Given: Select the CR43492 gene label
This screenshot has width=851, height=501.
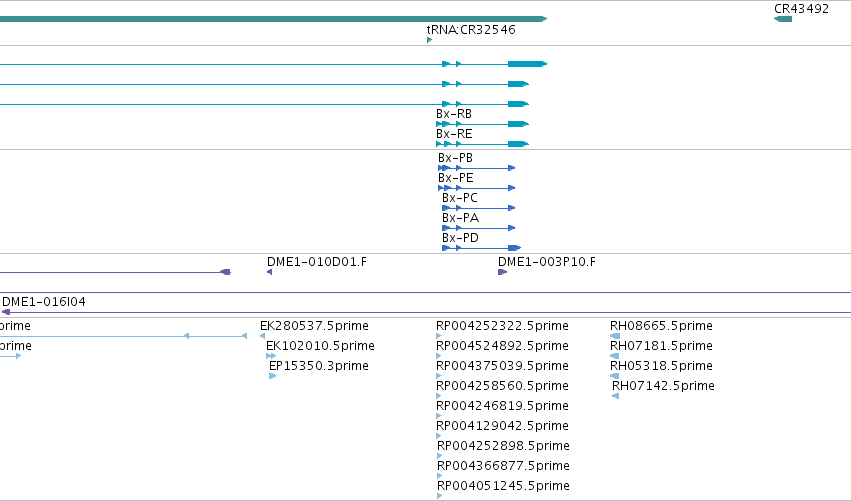Looking at the screenshot, I should pyautogui.click(x=801, y=9).
